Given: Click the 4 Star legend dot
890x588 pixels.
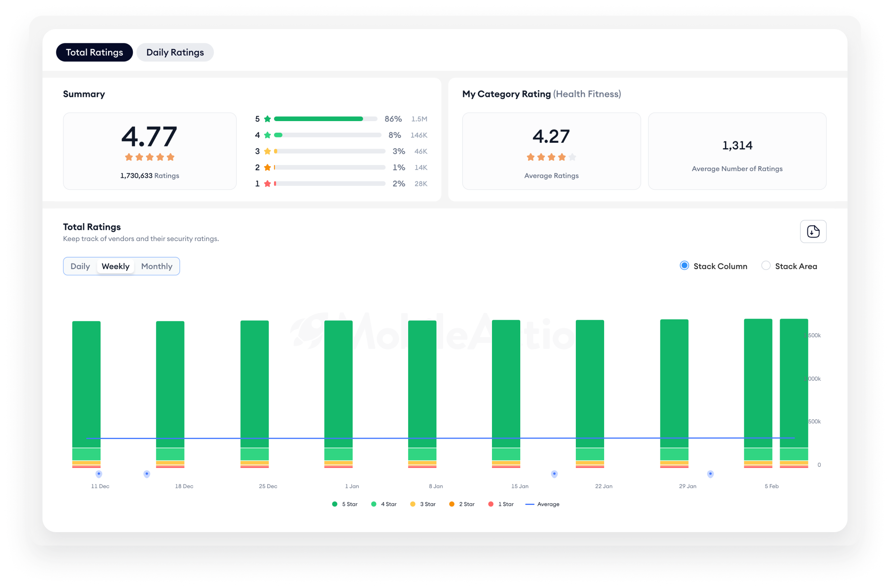Looking at the screenshot, I should point(373,504).
